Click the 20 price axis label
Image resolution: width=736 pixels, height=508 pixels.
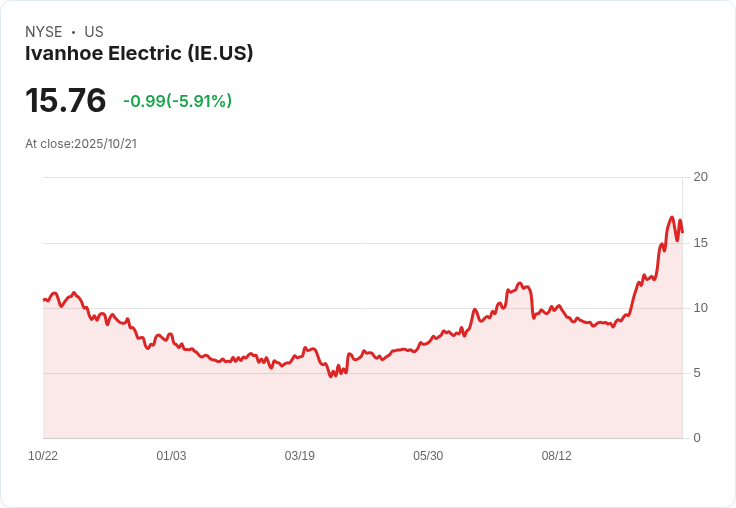point(700,177)
